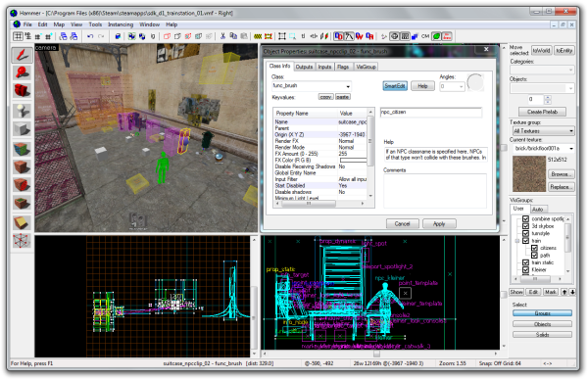Select the Entity tool
Image resolution: width=588 pixels, height=379 pixels.
[22, 111]
